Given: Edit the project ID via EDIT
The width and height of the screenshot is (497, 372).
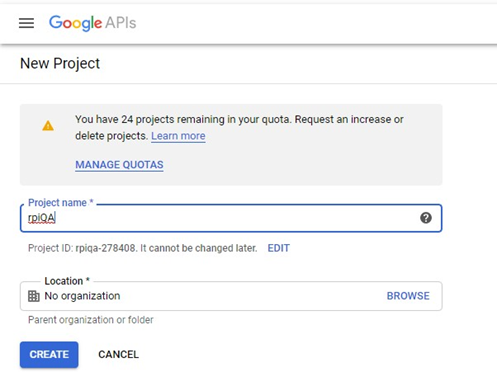Looking at the screenshot, I should (279, 248).
